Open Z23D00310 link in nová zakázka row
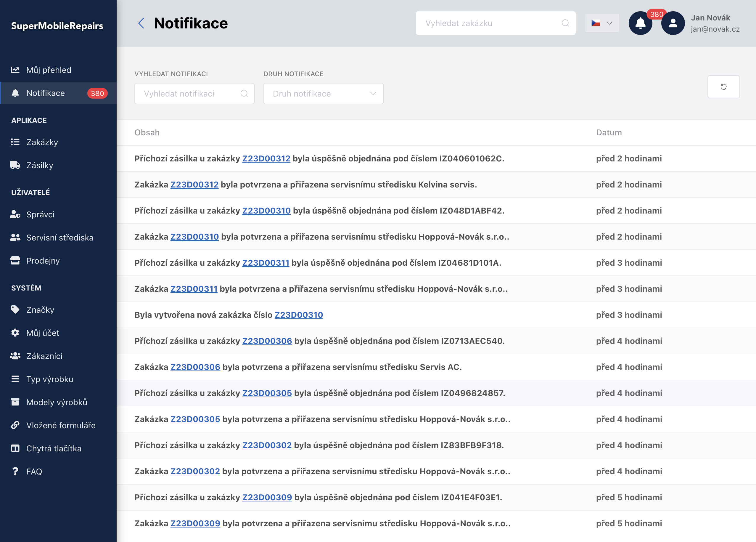Image resolution: width=756 pixels, height=542 pixels. pyautogui.click(x=299, y=315)
